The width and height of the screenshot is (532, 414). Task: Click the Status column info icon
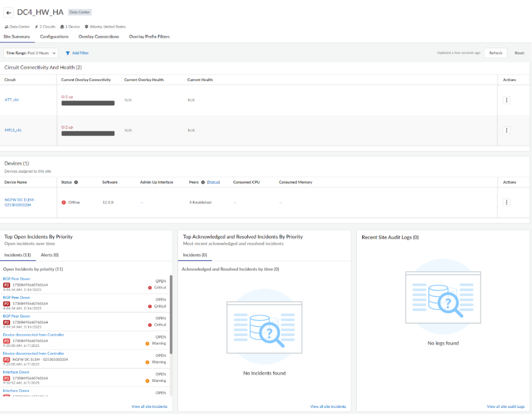point(76,182)
